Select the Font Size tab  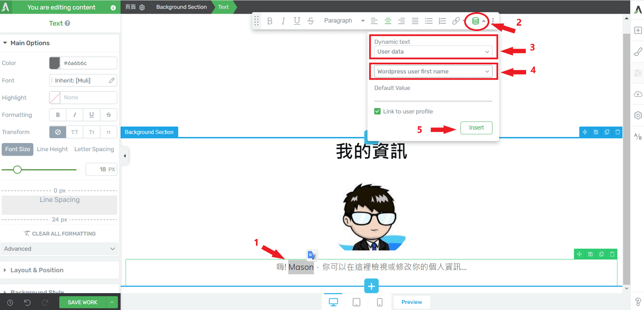click(x=18, y=149)
